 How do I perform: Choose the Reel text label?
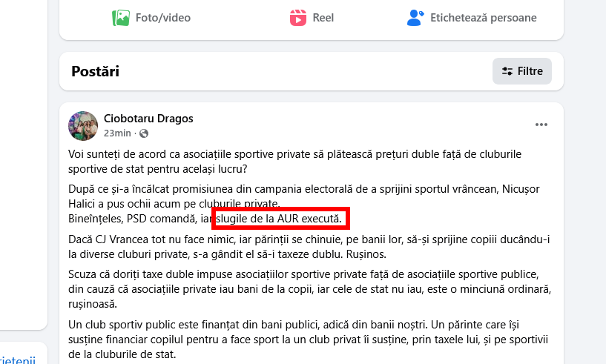click(323, 18)
